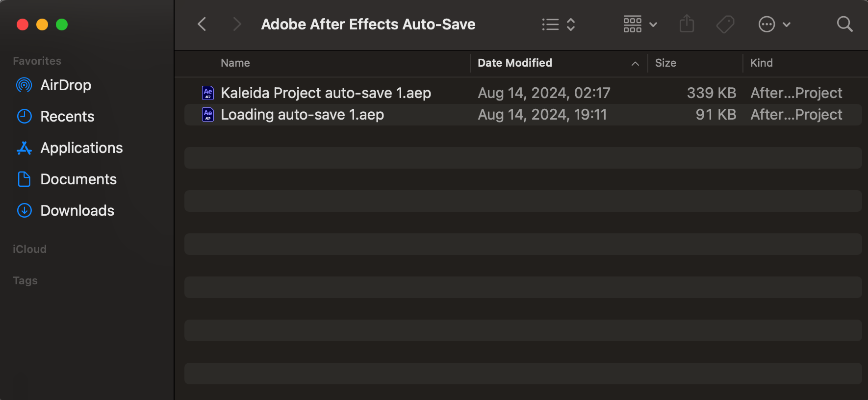Viewport: 868px width, 400px height.
Task: Go forward with the right chevron
Action: (x=237, y=24)
